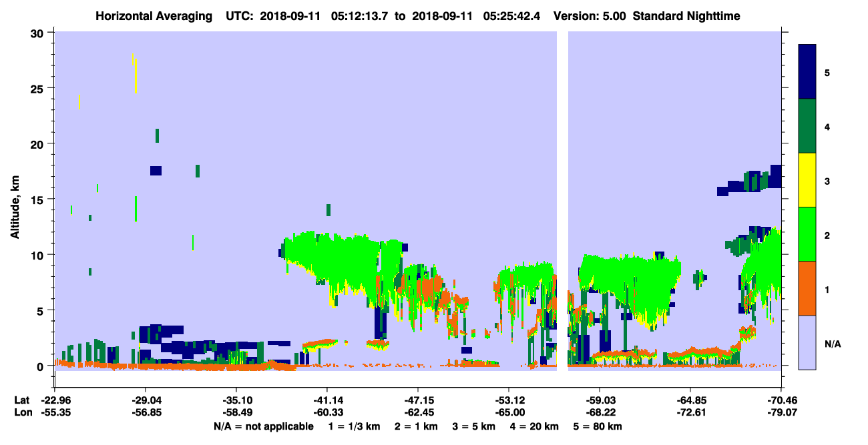Click the latitude value -64.85
The width and height of the screenshot is (868, 445).
click(690, 400)
